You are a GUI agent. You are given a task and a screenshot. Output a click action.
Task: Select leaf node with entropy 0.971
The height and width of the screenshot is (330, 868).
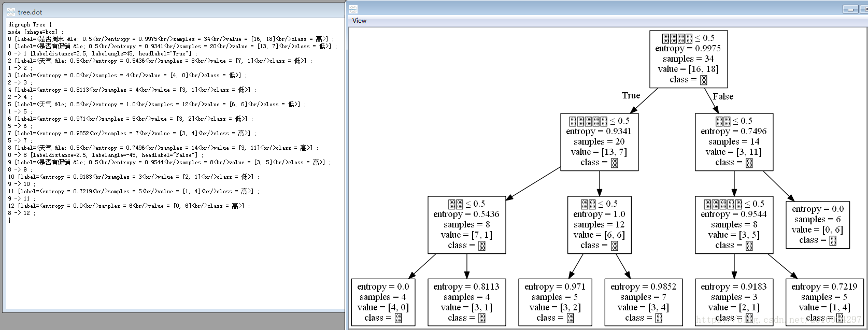pyautogui.click(x=555, y=303)
